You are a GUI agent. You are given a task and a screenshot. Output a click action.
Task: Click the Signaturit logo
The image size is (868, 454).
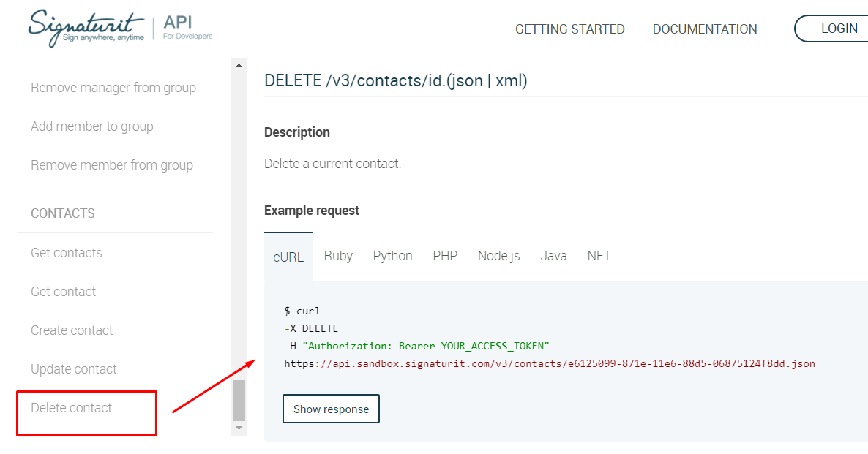[x=88, y=29]
